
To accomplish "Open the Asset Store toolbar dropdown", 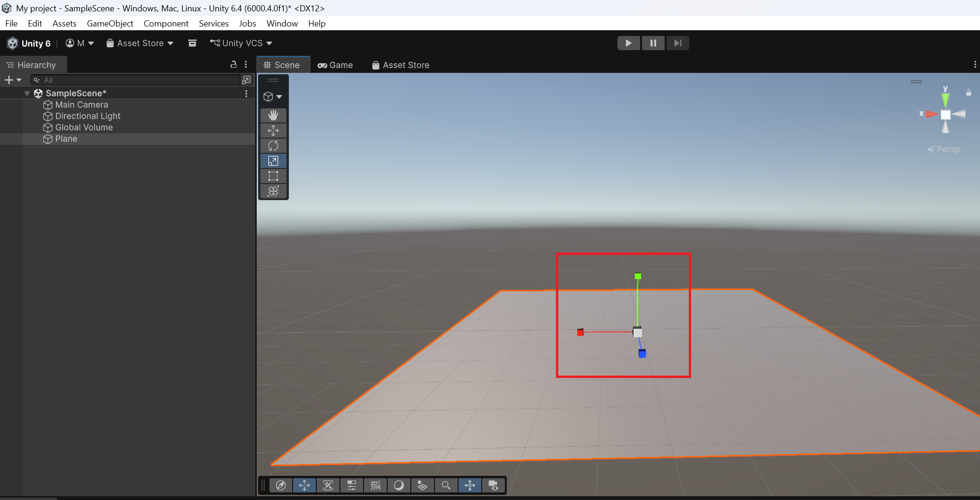I will tap(140, 43).
